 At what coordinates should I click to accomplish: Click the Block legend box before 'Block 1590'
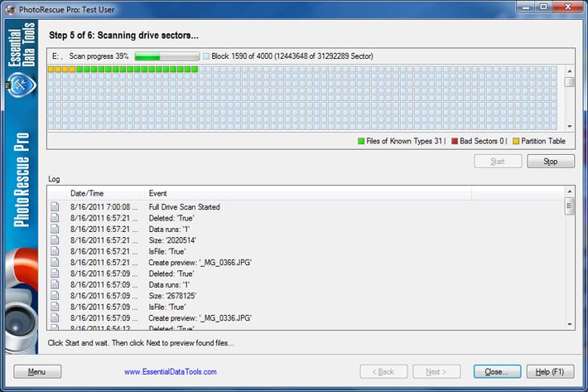206,56
